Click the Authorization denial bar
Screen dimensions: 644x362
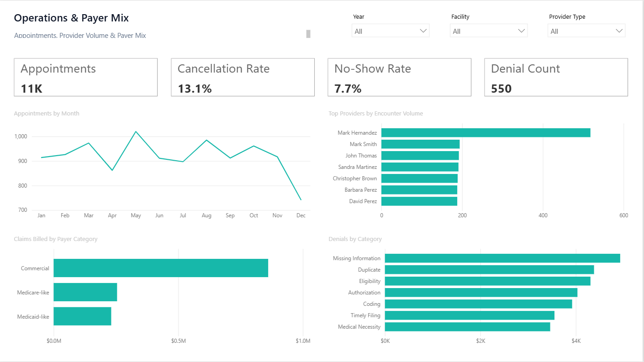click(481, 293)
